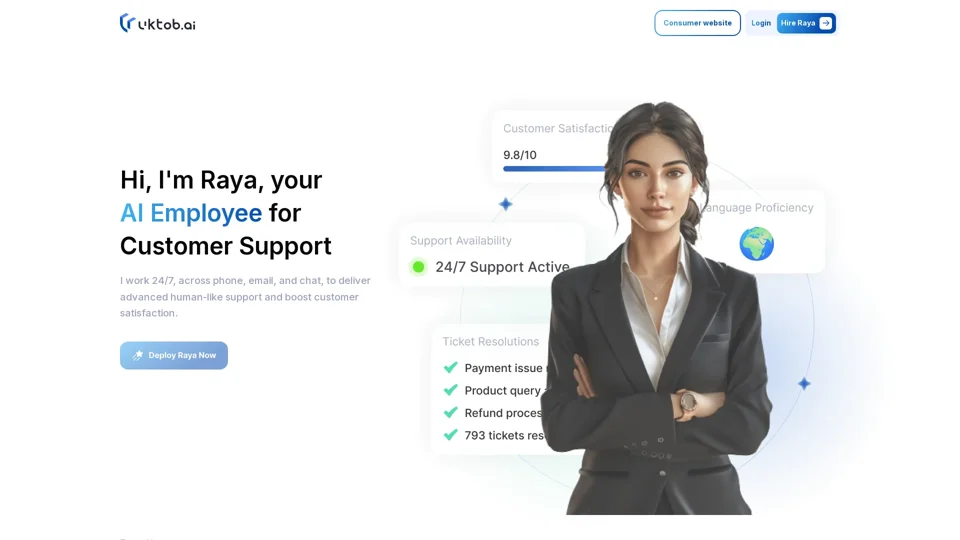Click the uktob.ai brand text

pos(167,24)
